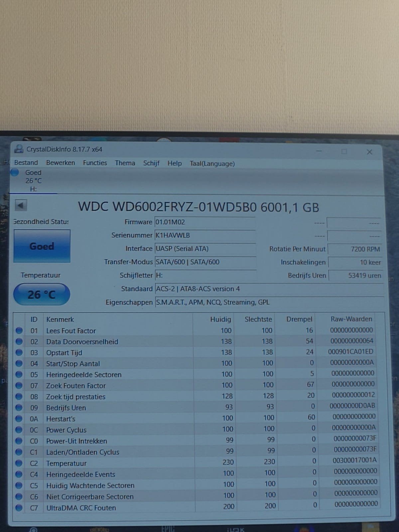Click the status dot for Start/Stop Aantal
Image resolution: width=399 pixels, height=532 pixels.
tap(19, 363)
